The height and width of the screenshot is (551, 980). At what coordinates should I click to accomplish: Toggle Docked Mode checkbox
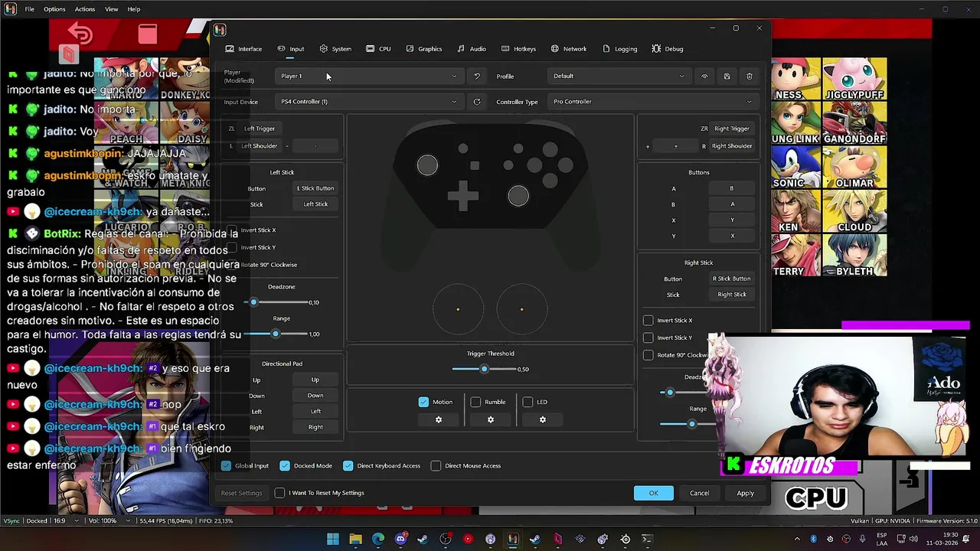click(285, 465)
